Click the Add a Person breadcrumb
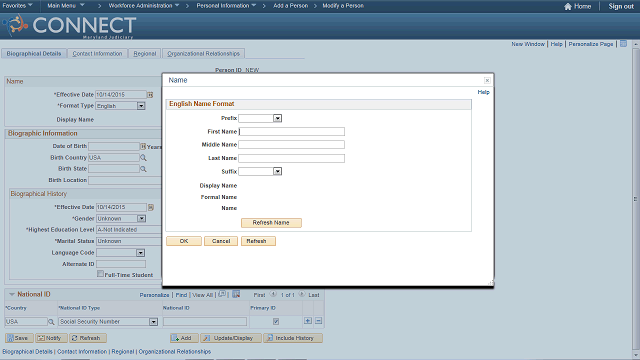 (x=291, y=6)
